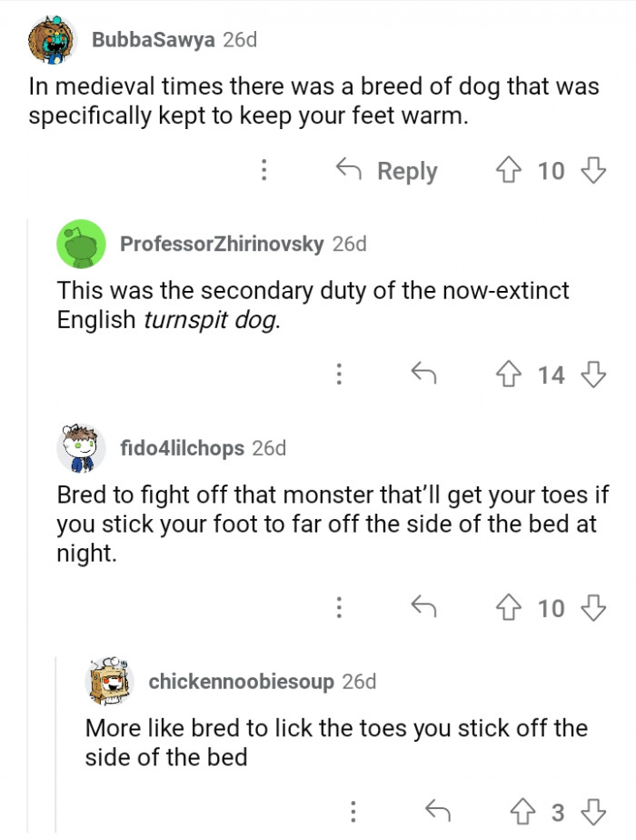Upvote fido4lilchops' monster comment
Screen dimensions: 636x840
[510, 607]
